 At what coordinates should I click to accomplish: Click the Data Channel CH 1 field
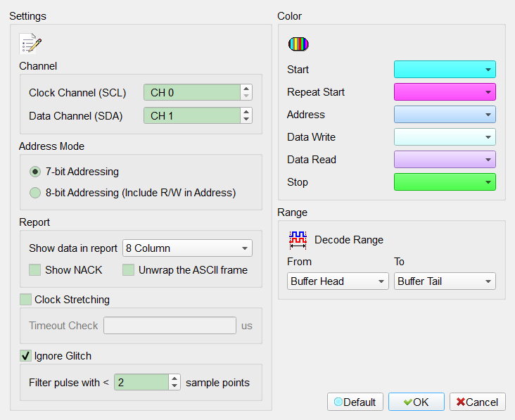pos(192,115)
